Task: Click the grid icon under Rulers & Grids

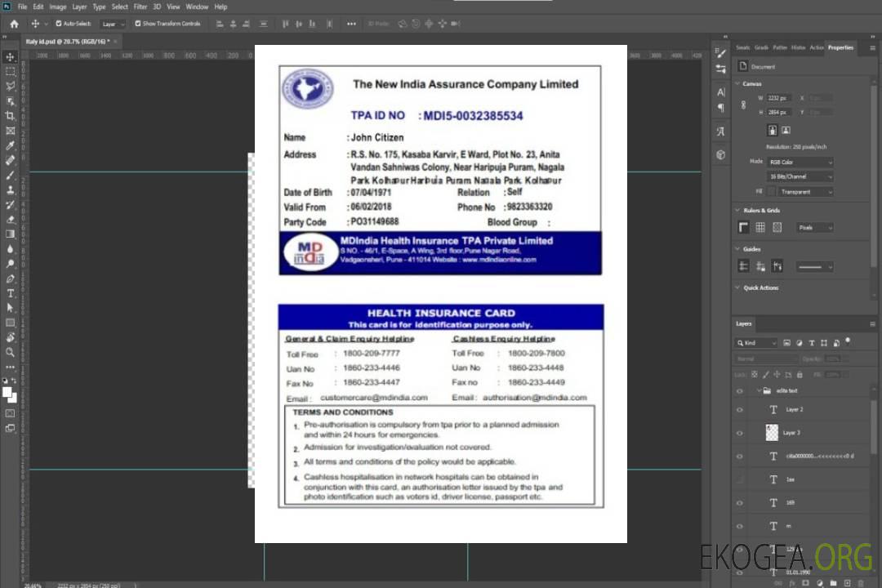Action: coord(760,227)
